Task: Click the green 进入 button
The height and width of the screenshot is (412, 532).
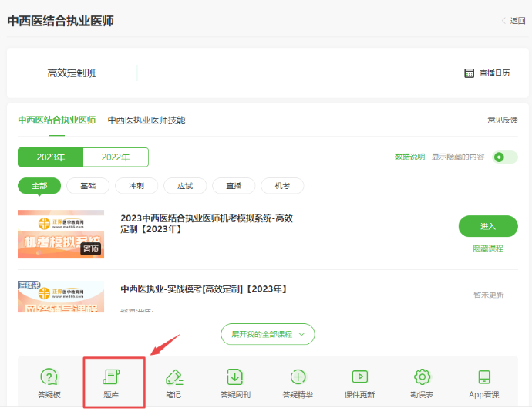Action: 488,227
